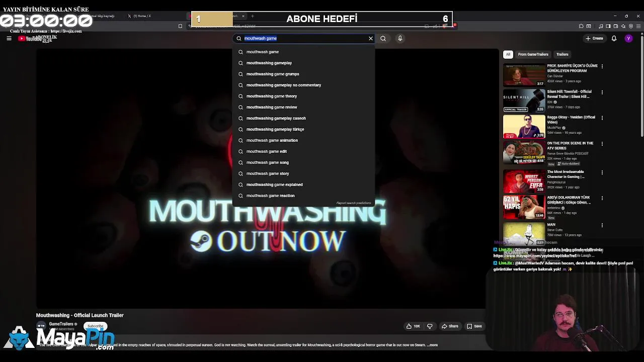644x362 pixels.
Task: Open more options for 'Most Irredeemable Character' video
Action: 602,172
